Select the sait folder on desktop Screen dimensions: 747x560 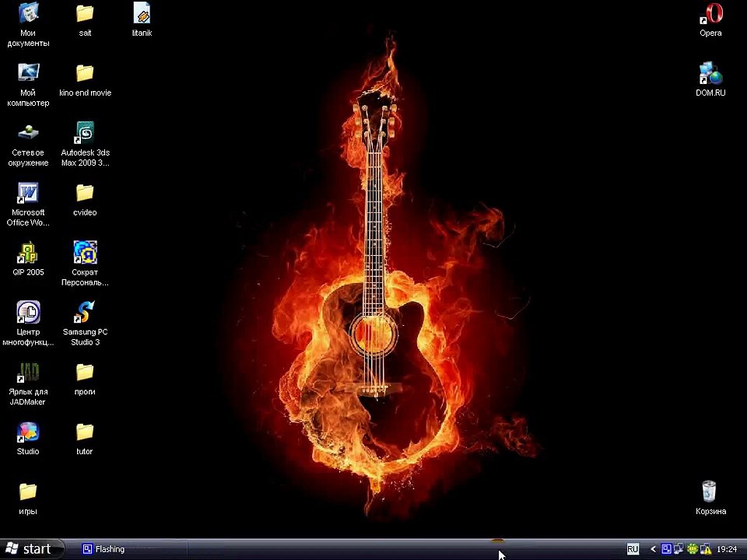point(85,20)
